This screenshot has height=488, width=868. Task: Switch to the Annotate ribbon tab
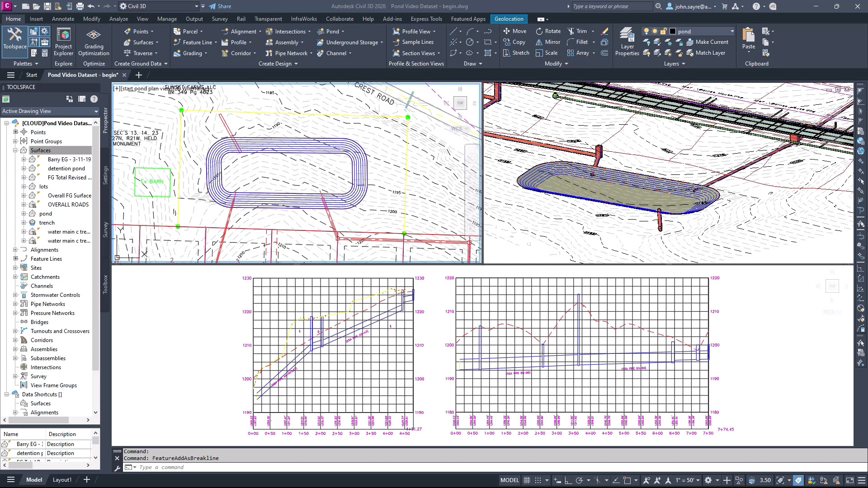pos(63,19)
